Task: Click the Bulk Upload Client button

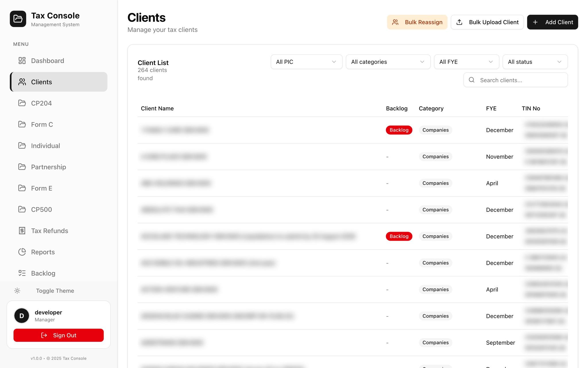Action: pos(487,22)
